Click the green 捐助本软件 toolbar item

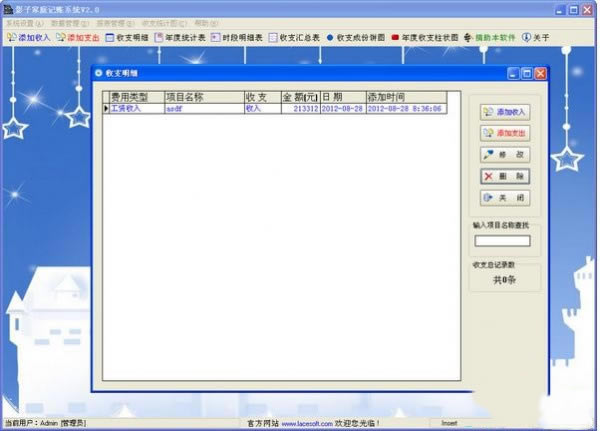point(489,38)
